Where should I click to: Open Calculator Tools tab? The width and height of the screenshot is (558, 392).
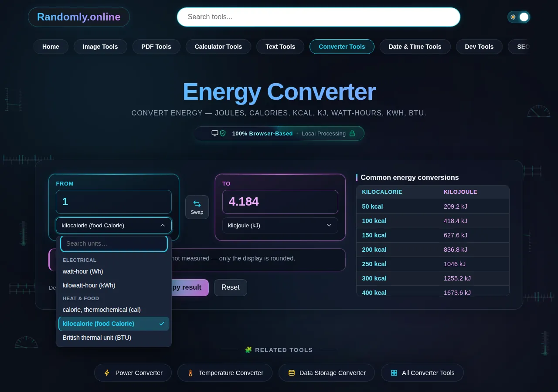[x=218, y=47]
